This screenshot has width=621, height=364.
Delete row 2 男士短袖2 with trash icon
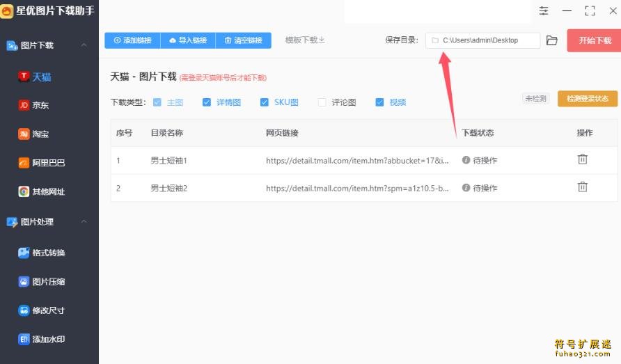pyautogui.click(x=583, y=187)
